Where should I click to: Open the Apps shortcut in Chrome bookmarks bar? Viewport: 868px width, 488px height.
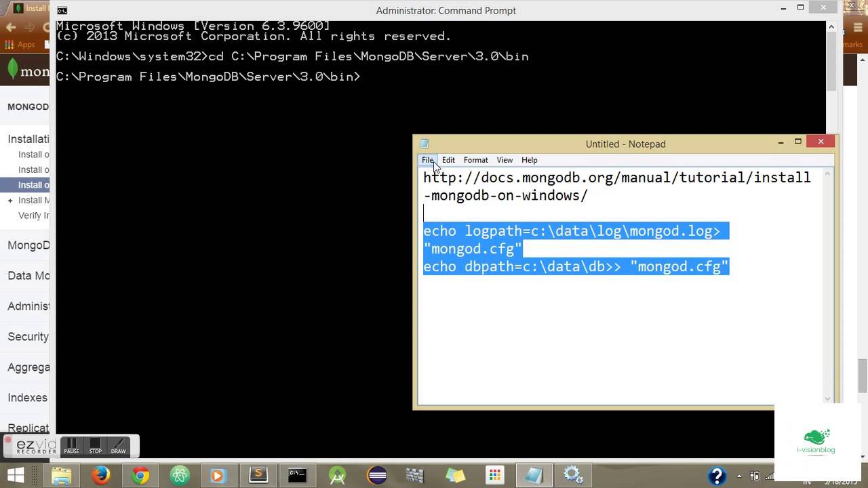[x=20, y=45]
